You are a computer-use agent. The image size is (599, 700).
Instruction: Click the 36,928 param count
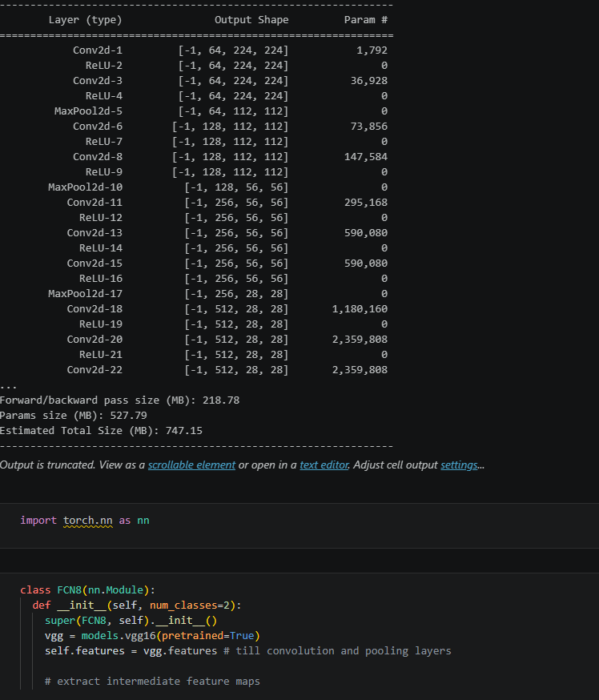point(368,80)
